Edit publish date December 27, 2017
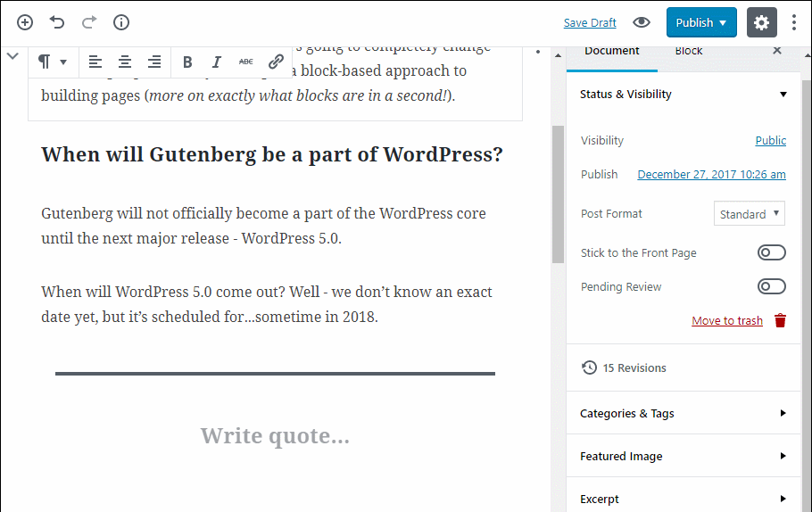 (711, 175)
